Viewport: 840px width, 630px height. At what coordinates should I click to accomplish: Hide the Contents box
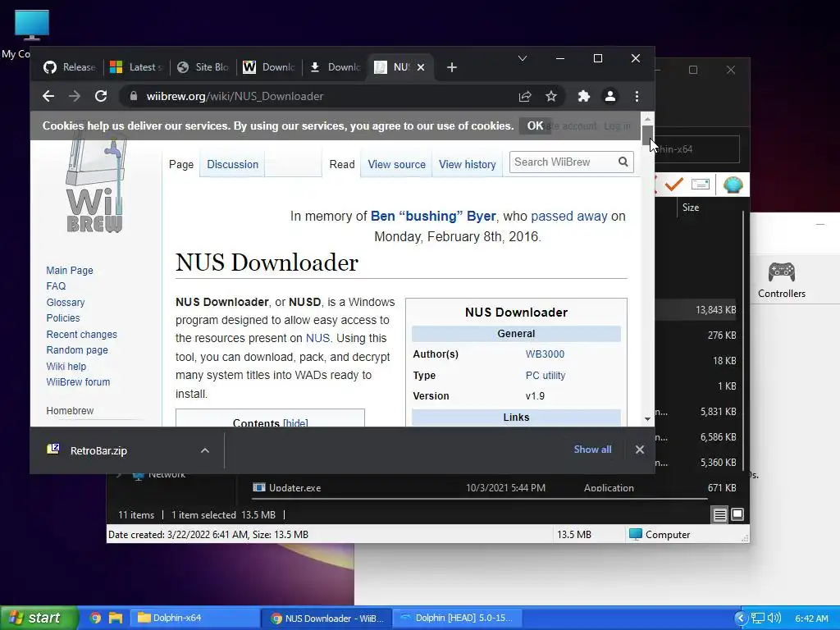(295, 422)
